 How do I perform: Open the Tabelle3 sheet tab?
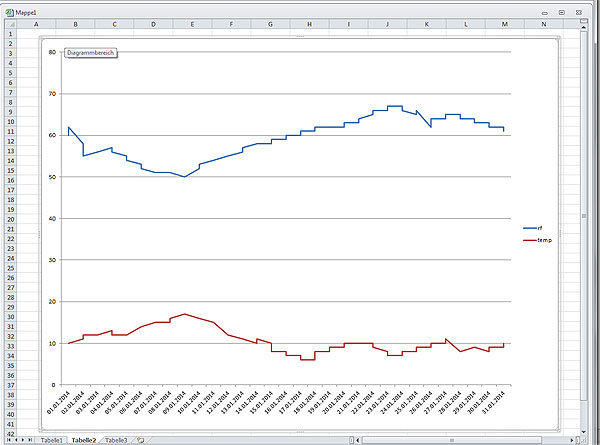tap(116, 440)
